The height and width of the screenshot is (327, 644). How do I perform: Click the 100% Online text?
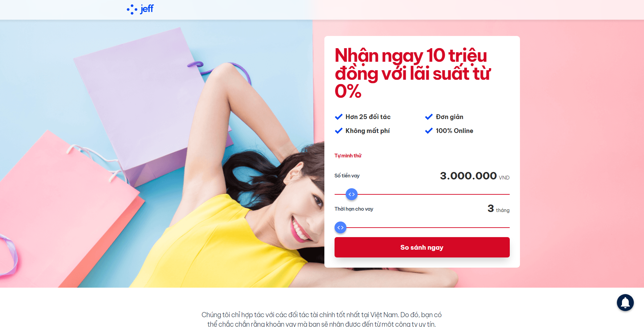[x=454, y=131]
